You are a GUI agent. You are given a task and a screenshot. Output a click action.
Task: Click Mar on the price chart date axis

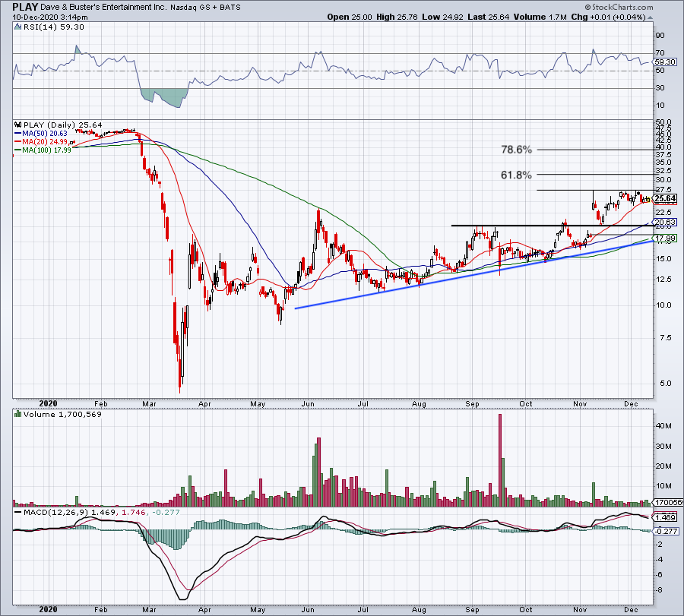click(149, 403)
